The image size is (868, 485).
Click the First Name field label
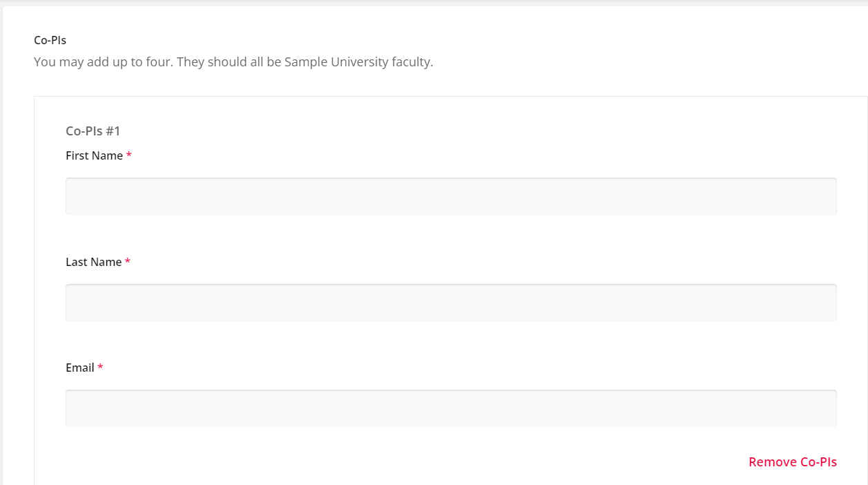pos(94,156)
